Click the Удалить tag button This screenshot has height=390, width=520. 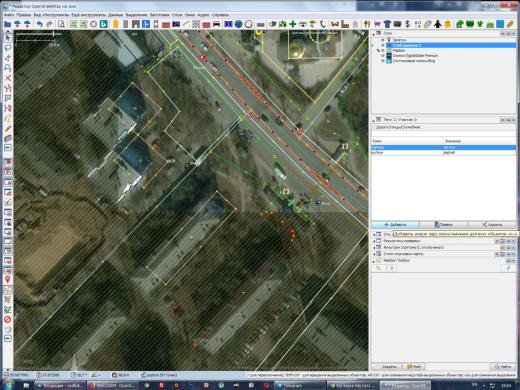pos(492,225)
